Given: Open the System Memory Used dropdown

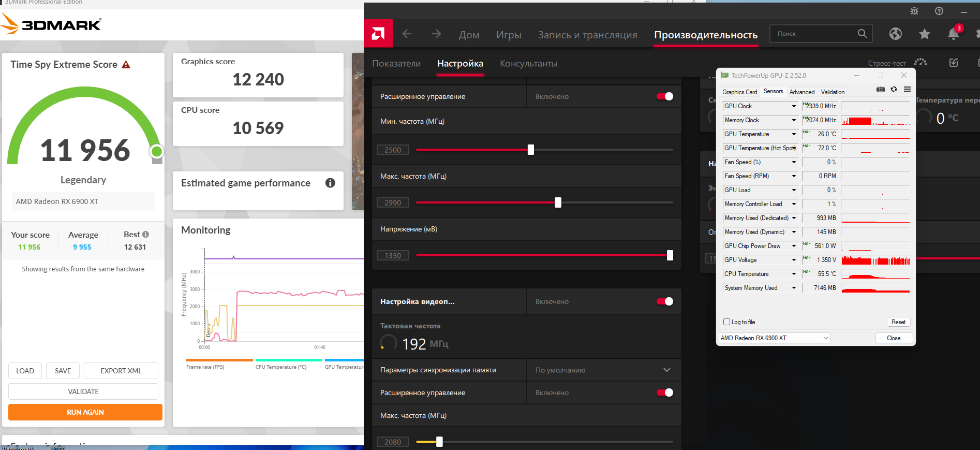Looking at the screenshot, I should coord(794,288).
